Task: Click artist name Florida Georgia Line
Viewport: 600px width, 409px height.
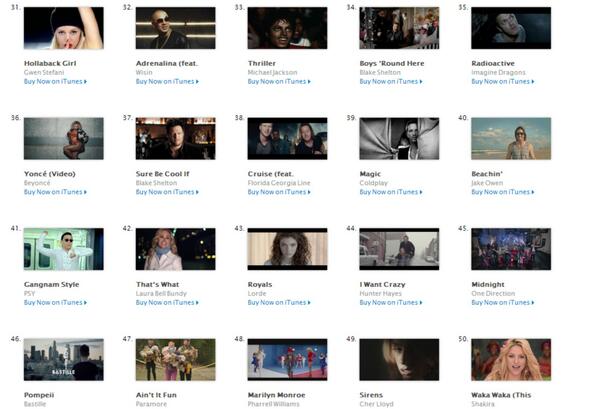Action: 279,183
